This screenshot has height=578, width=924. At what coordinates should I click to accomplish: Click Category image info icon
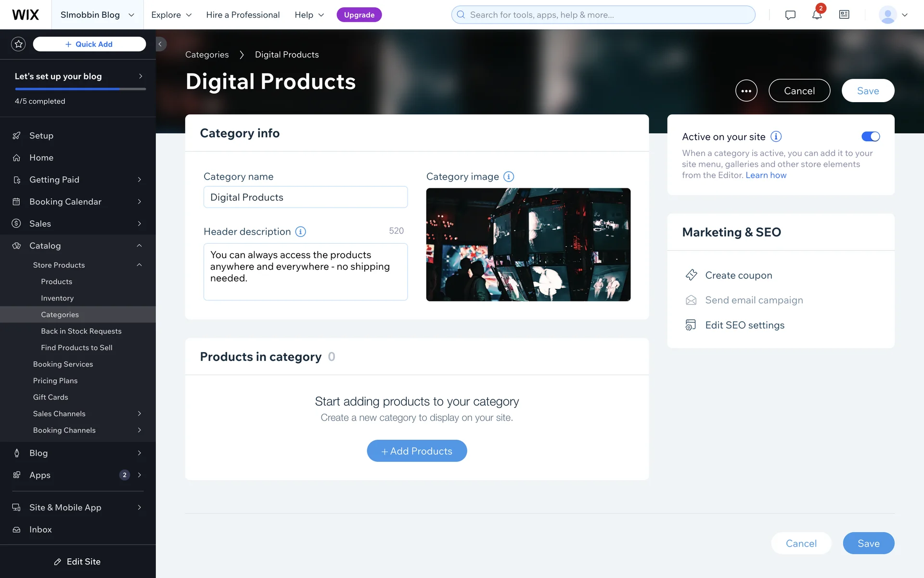(509, 177)
